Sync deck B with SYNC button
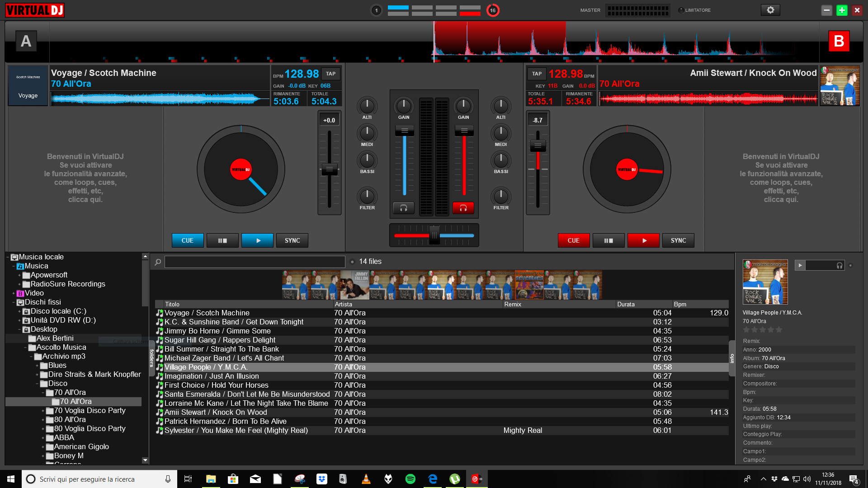Viewport: 868px width, 488px height. coord(678,240)
